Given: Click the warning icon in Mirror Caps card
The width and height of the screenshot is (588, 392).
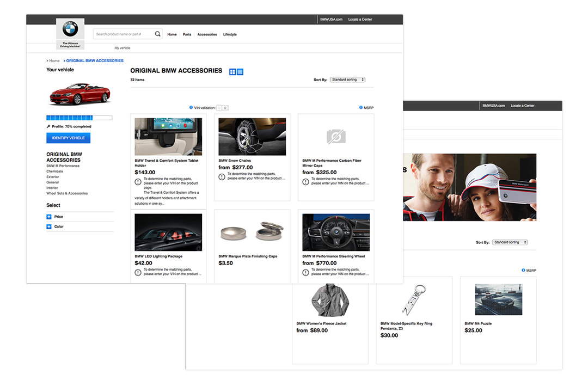Looking at the screenshot, I should pos(305,182).
